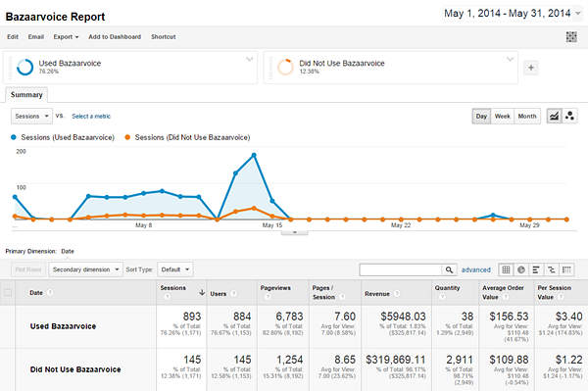The height and width of the screenshot is (391, 588).
Task: Click the $319,869.11 revenue value
Action: 396,360
